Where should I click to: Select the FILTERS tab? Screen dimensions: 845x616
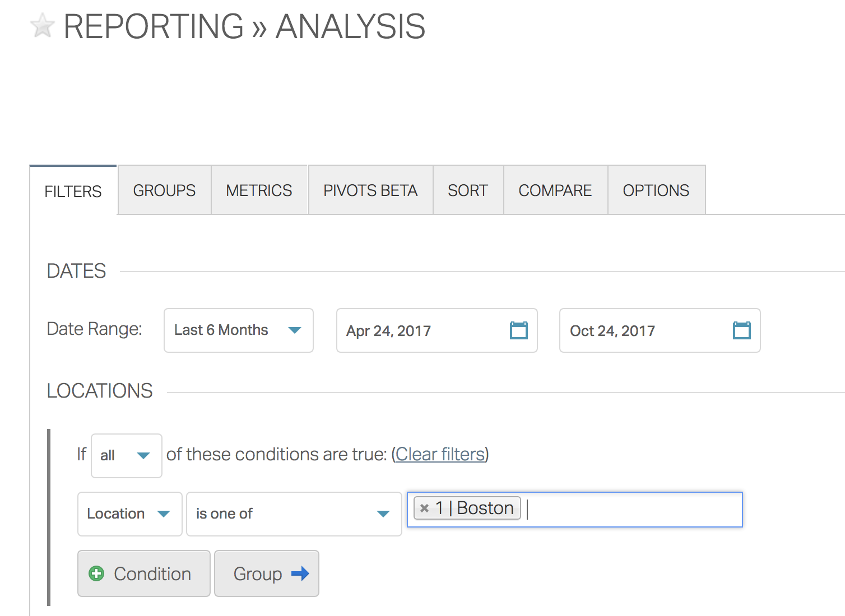click(73, 192)
